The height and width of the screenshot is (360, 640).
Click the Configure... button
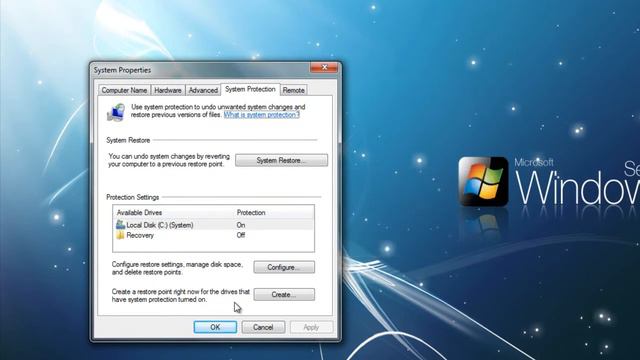pos(284,267)
